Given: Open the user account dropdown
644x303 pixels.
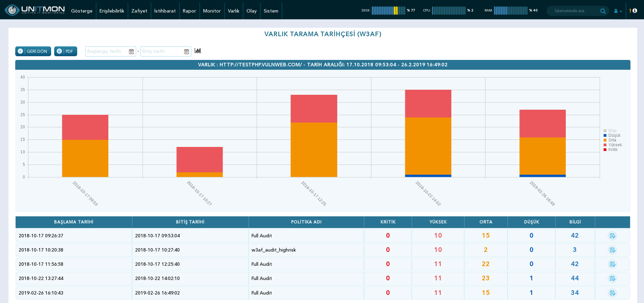Looking at the screenshot, I should 618,11.
